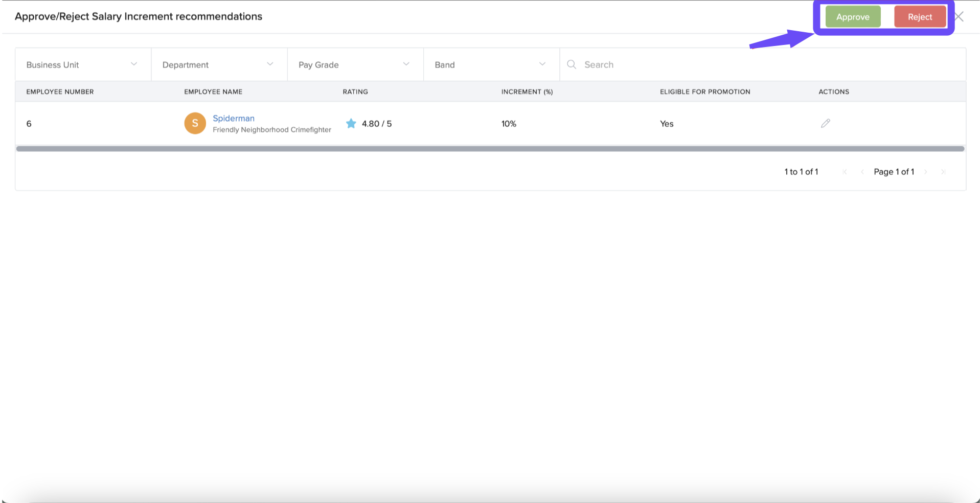Close the salary increment recommendations dialog
This screenshot has width=980, height=503.
pyautogui.click(x=959, y=17)
